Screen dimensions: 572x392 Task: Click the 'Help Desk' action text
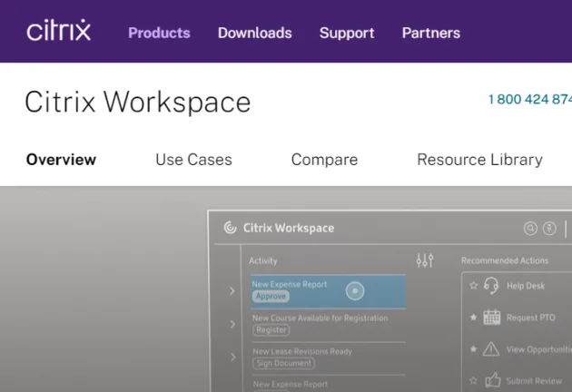[x=526, y=286]
